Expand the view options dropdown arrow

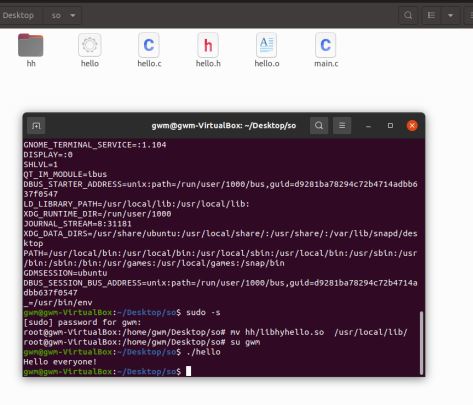[450, 15]
